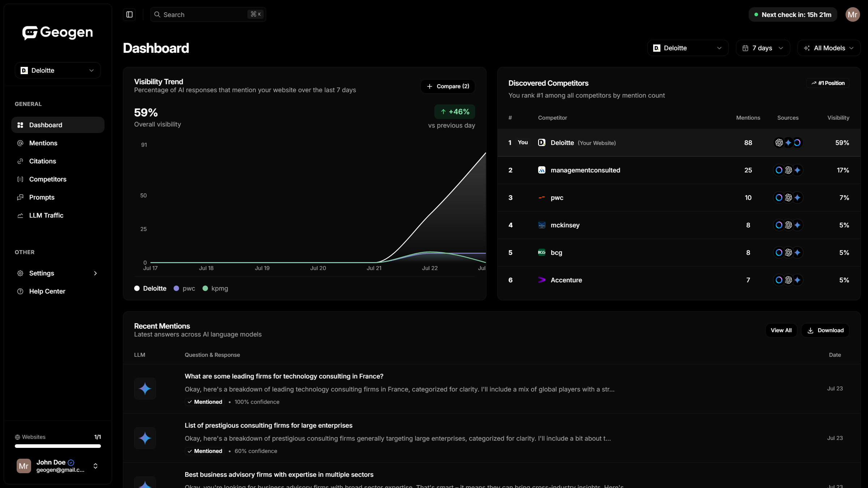Open the Mentions page
868x488 pixels.
coord(58,143)
